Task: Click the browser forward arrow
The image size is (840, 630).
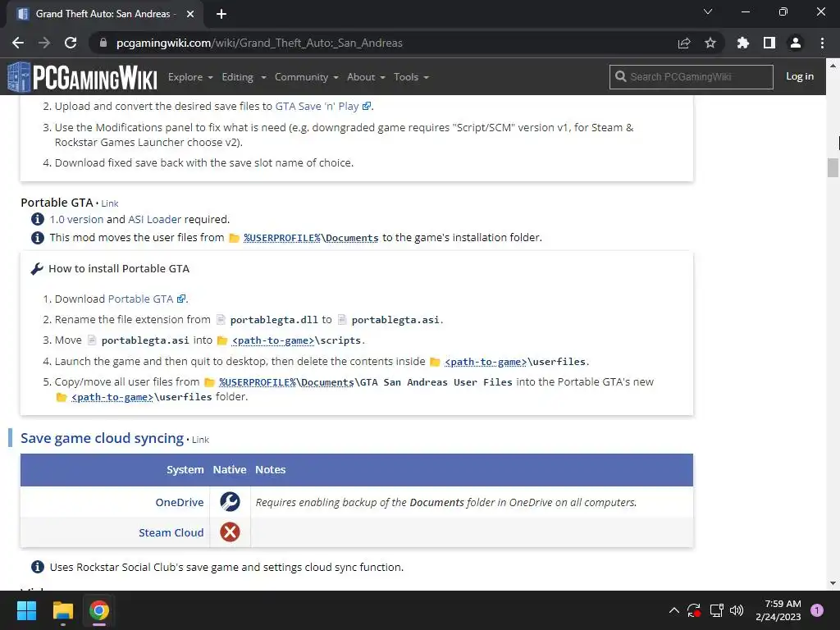Action: [44, 43]
